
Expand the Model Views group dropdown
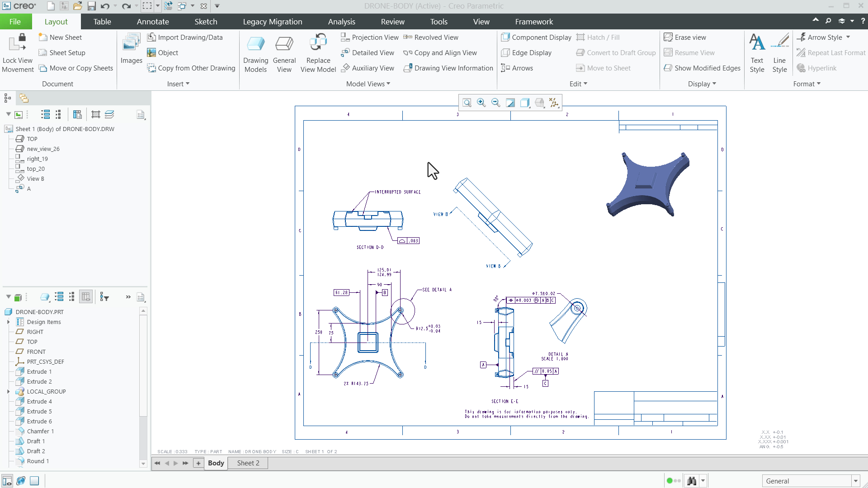[368, 84]
